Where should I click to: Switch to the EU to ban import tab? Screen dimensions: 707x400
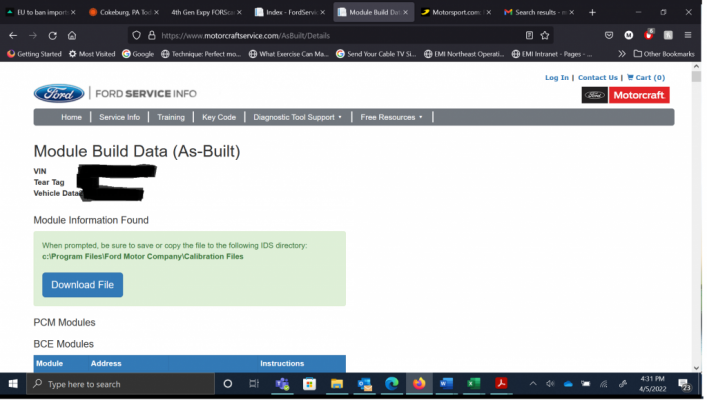click(41, 12)
